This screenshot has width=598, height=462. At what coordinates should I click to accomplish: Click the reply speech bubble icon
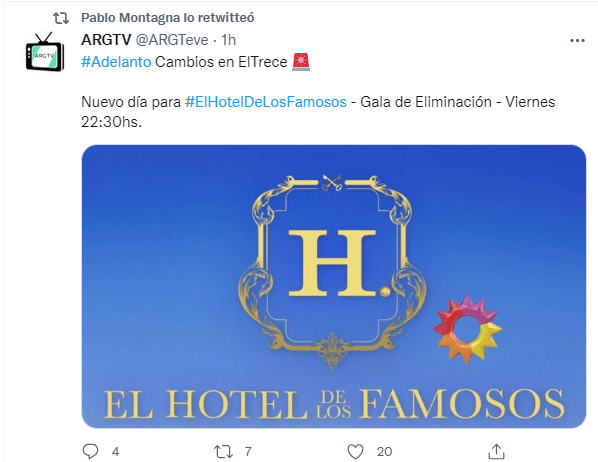[x=90, y=451]
